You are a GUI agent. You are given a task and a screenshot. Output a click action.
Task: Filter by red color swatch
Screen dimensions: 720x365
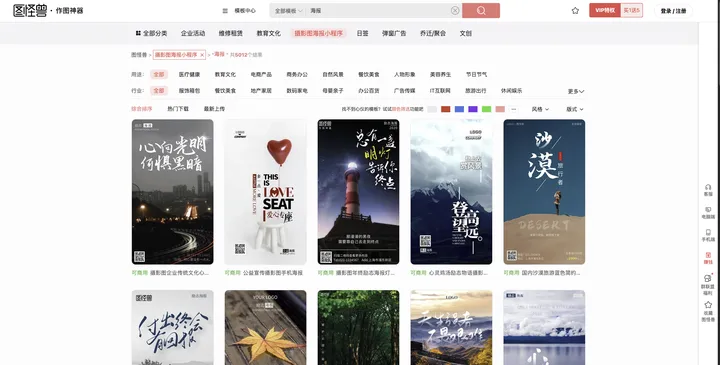(445, 109)
